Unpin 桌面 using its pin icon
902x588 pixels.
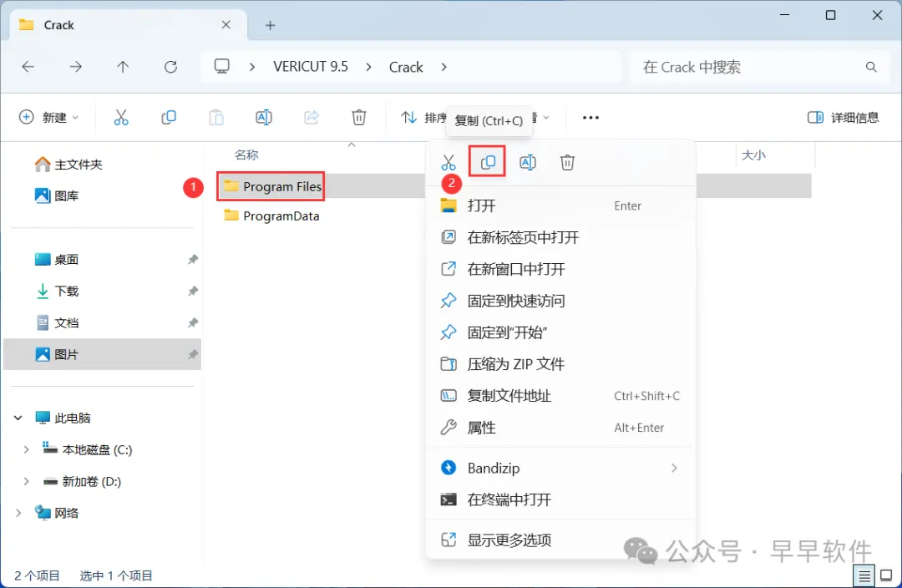coord(193,260)
